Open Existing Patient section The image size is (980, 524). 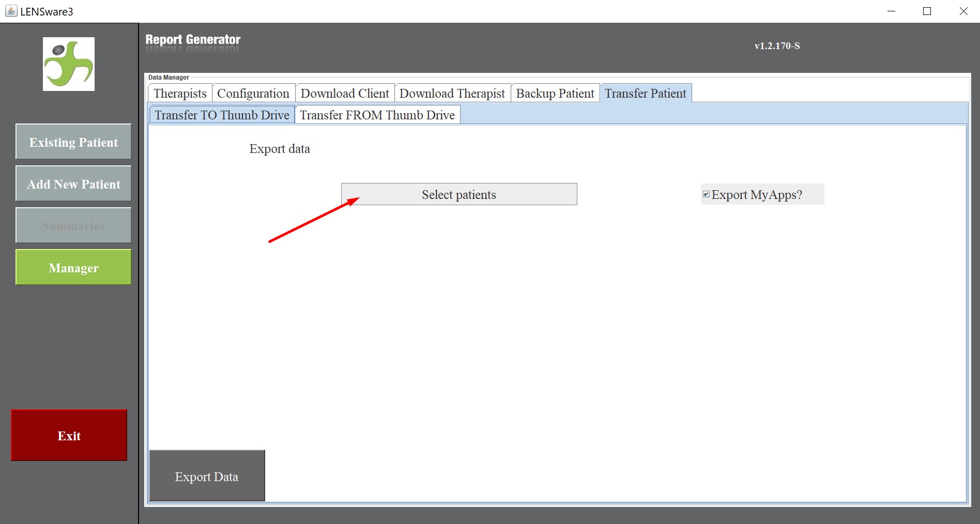(x=73, y=142)
